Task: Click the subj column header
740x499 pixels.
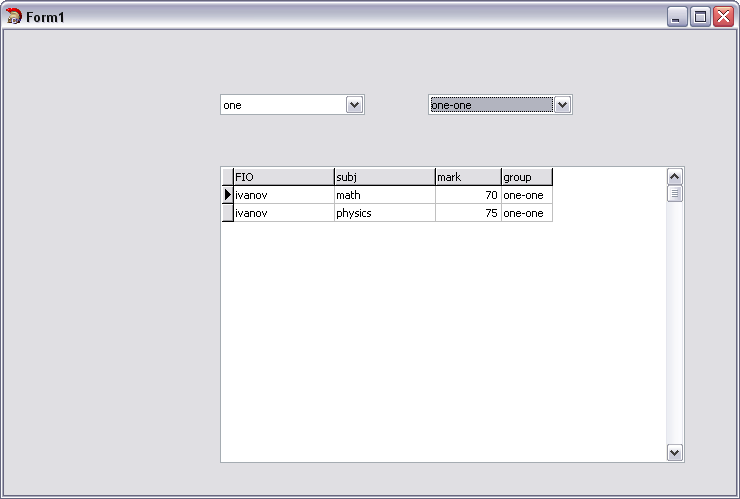Action: 384,177
